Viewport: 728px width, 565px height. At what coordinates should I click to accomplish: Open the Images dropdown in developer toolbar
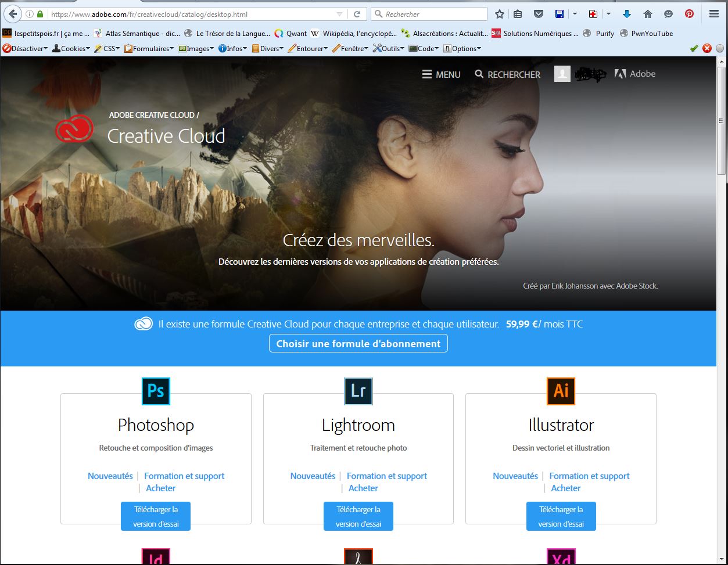tap(196, 49)
